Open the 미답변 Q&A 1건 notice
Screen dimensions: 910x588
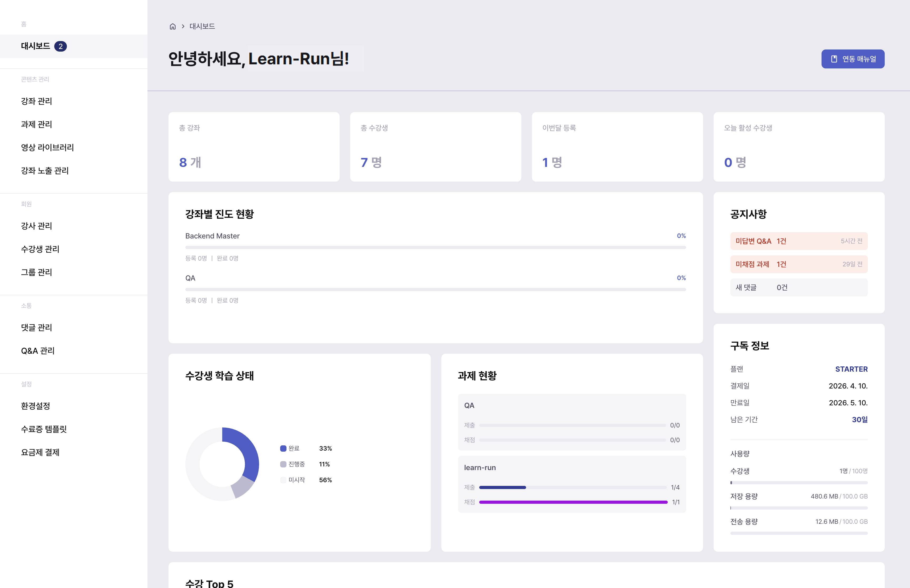(799, 241)
